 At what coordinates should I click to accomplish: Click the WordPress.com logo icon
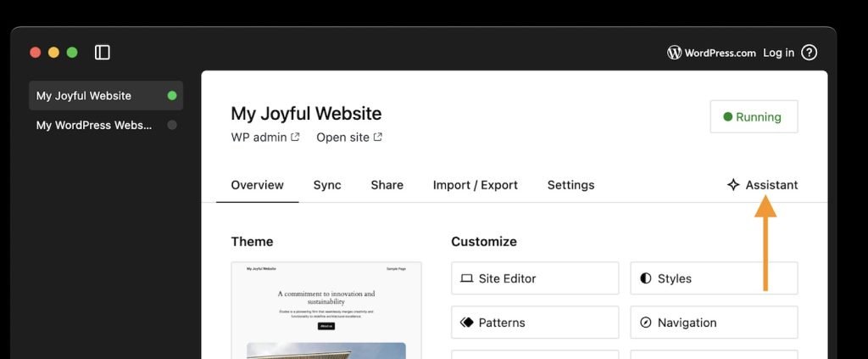674,53
